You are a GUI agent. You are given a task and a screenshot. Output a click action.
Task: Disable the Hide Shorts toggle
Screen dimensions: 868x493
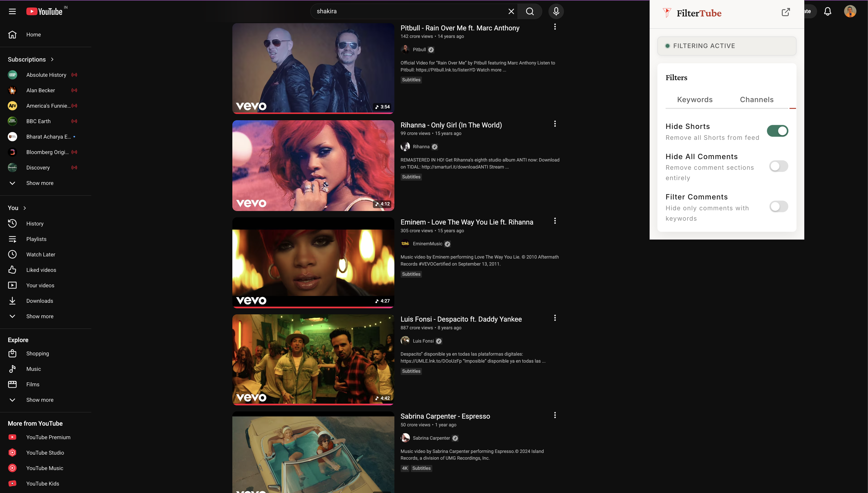[778, 131]
